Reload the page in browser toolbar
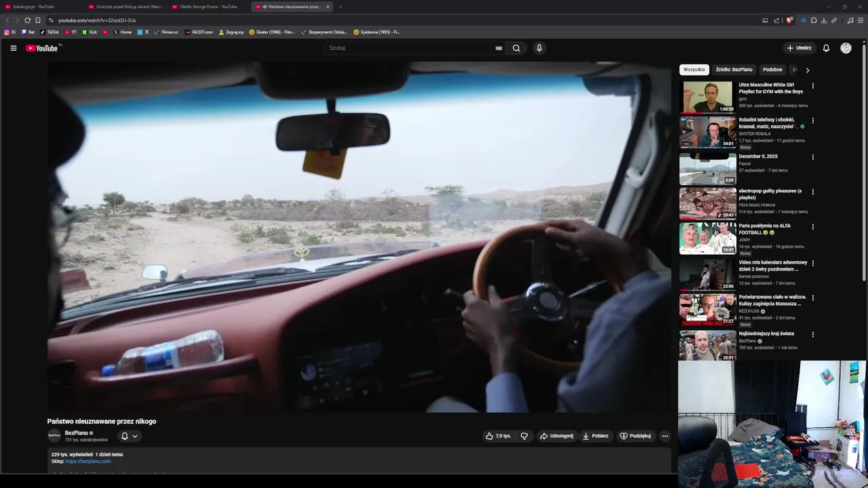The image size is (868, 488). 27,20
